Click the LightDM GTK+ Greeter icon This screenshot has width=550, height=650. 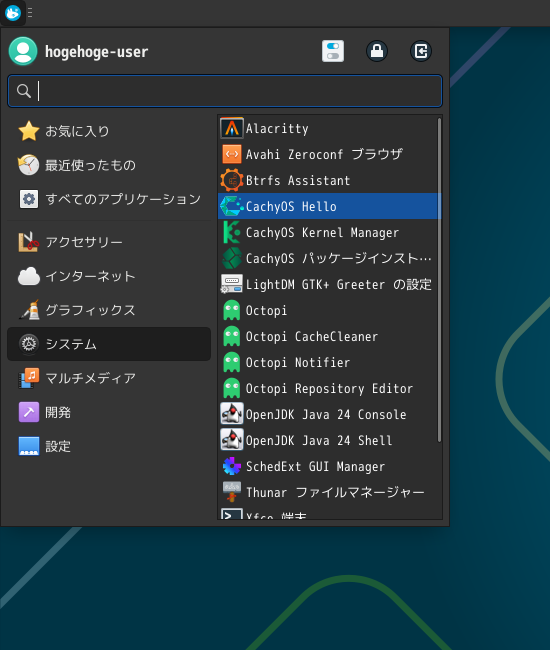[x=232, y=284]
